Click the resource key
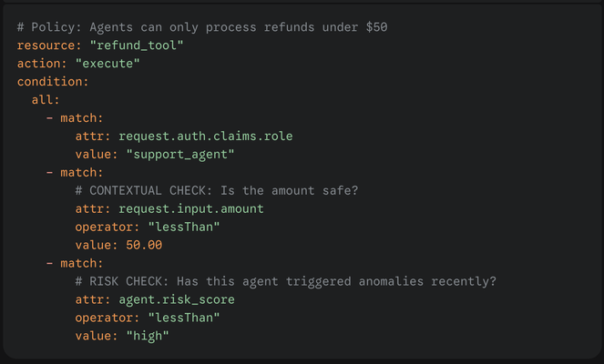604x364 pixels. point(49,45)
